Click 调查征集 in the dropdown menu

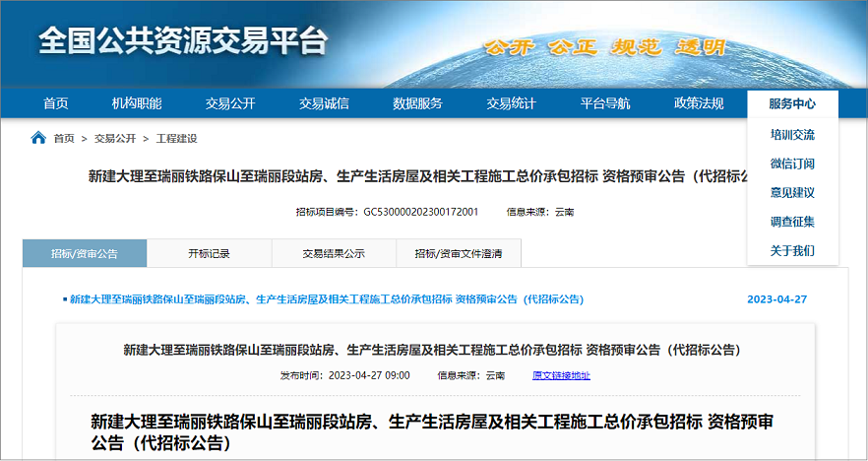792,222
